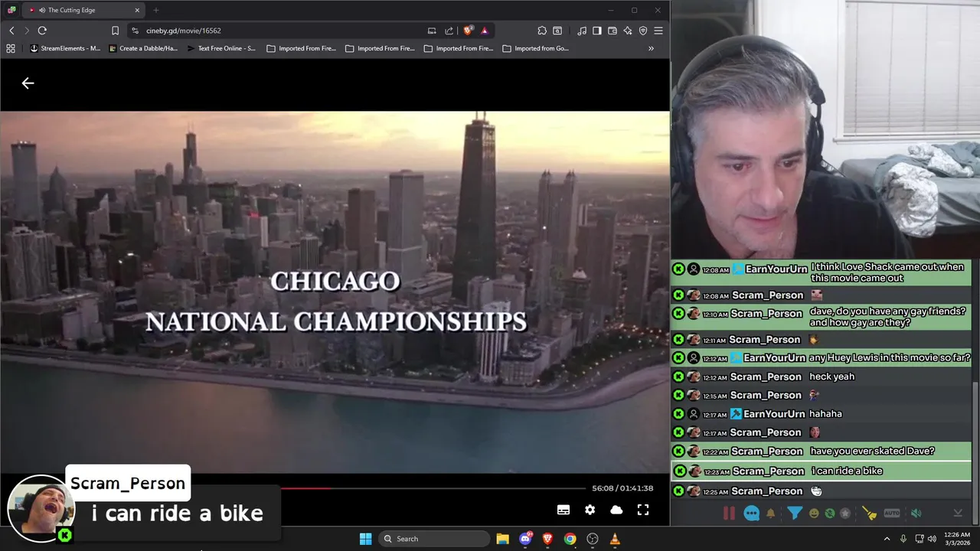
Task: Open Discord from the taskbar
Action: [x=525, y=539]
